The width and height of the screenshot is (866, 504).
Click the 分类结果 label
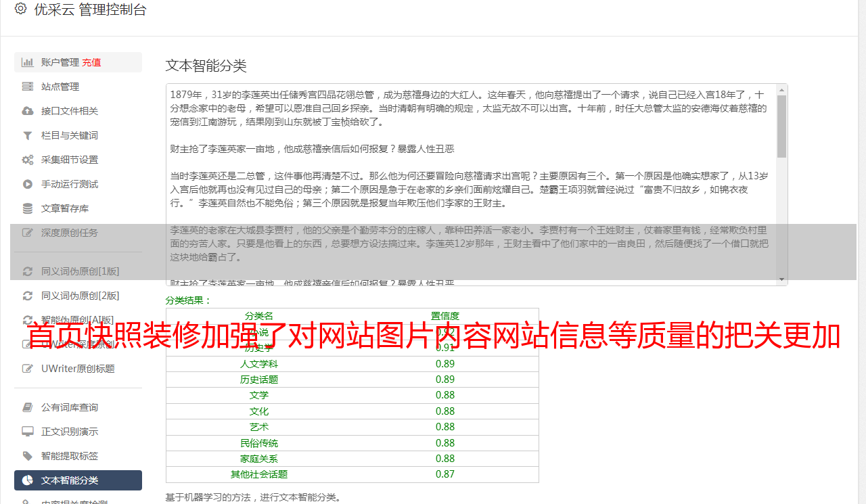coord(189,300)
